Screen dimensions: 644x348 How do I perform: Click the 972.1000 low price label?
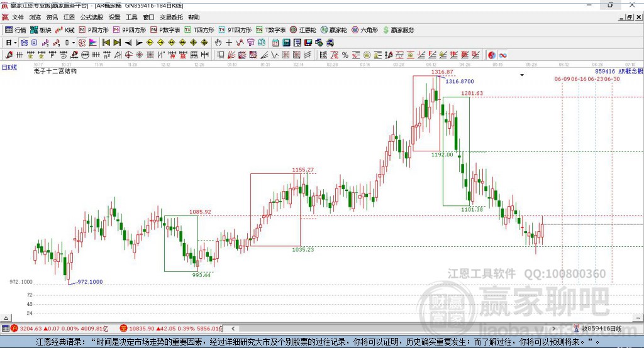[x=90, y=282]
